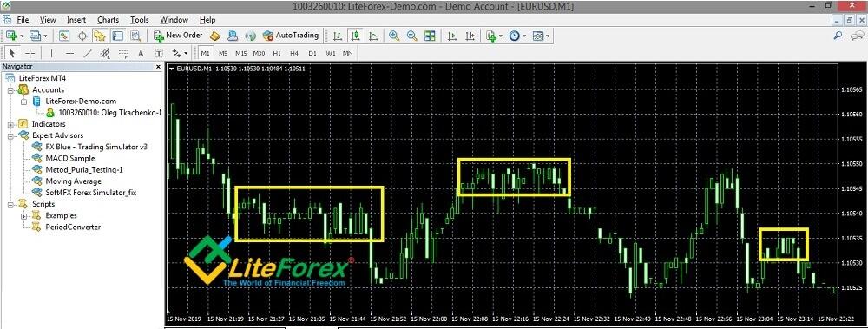The image size is (868, 329).
Task: Show the Market Watch window
Action: tap(64, 36)
